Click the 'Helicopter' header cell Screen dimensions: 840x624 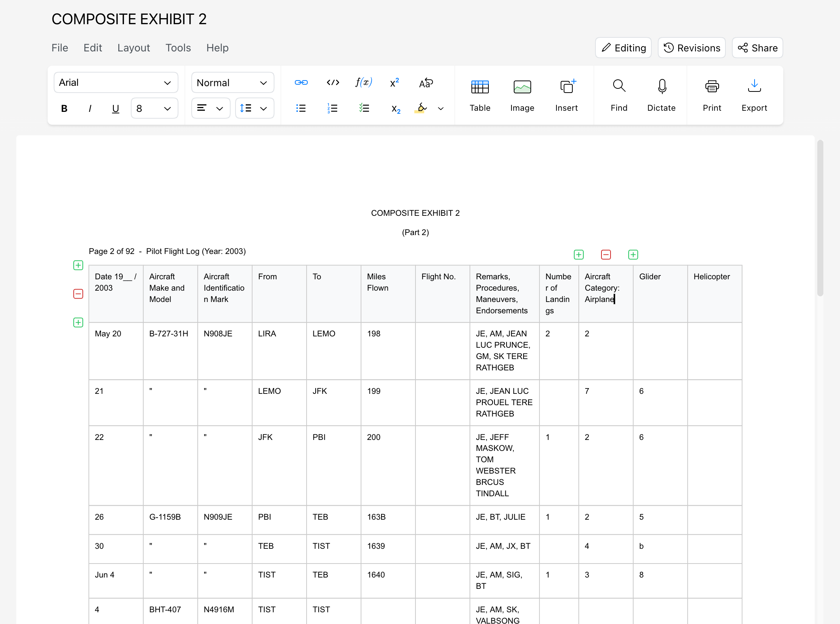715,294
